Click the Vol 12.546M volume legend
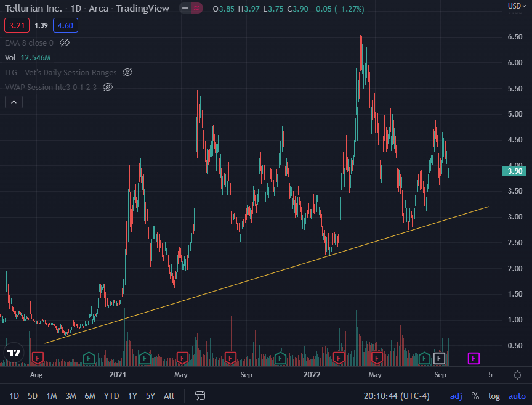 click(28, 58)
